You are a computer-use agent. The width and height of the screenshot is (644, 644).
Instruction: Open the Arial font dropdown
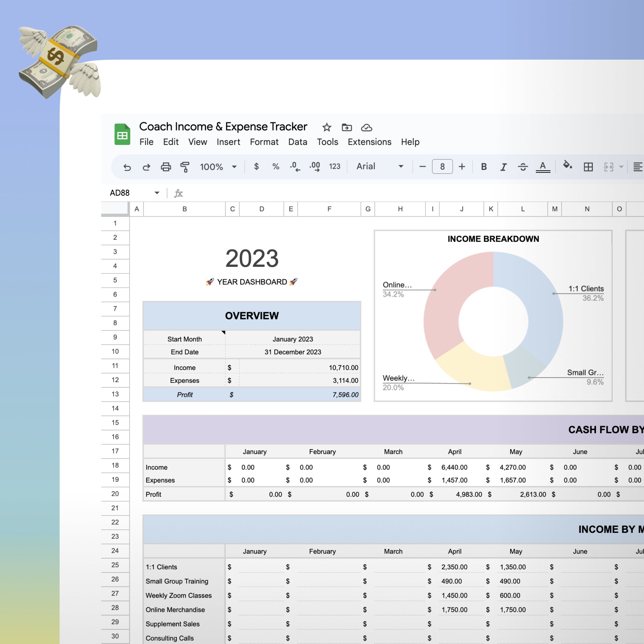(x=380, y=166)
